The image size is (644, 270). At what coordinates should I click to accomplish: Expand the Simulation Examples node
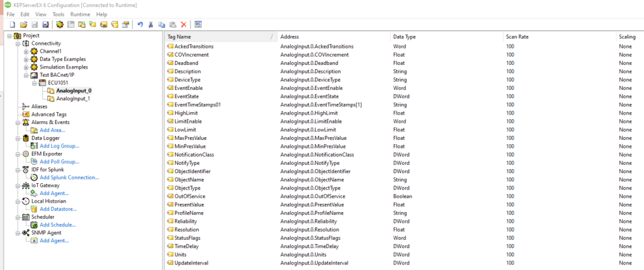tap(26, 67)
